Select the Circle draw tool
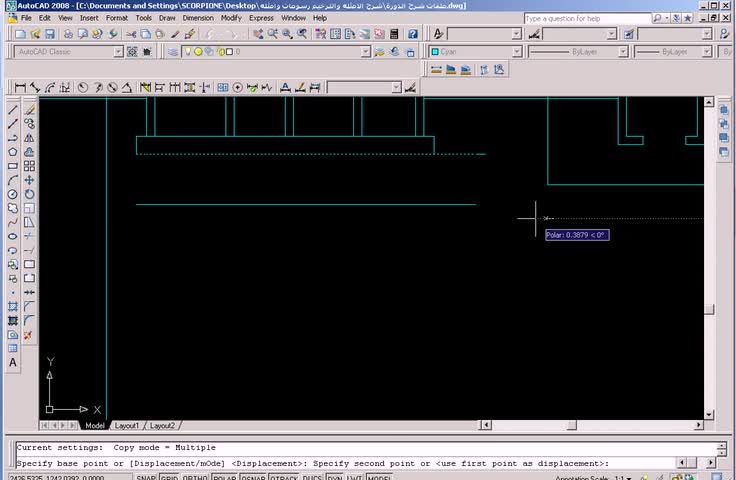Image resolution: width=736 pixels, height=480 pixels. click(x=13, y=194)
